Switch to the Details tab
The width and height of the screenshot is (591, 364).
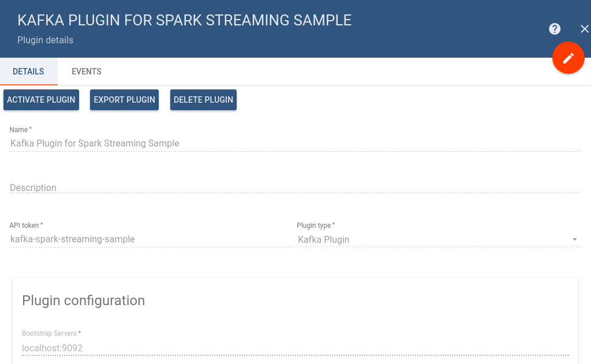coord(28,72)
